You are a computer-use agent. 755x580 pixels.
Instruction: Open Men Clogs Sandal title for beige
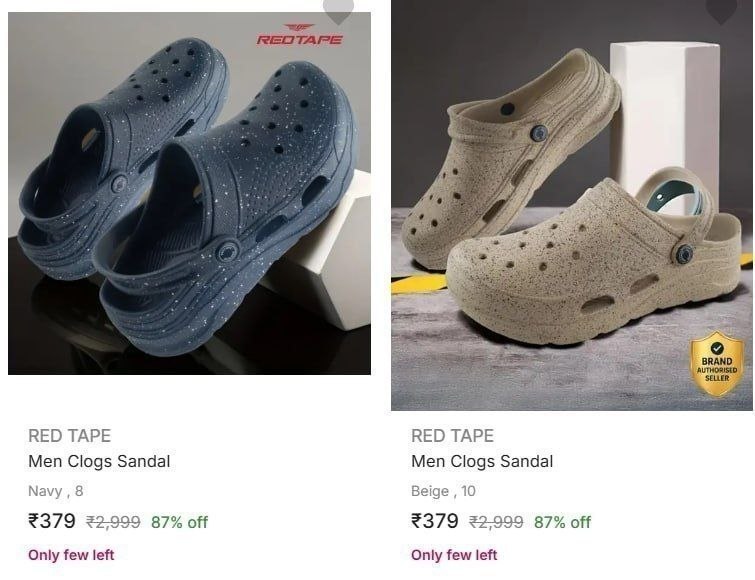click(x=482, y=462)
